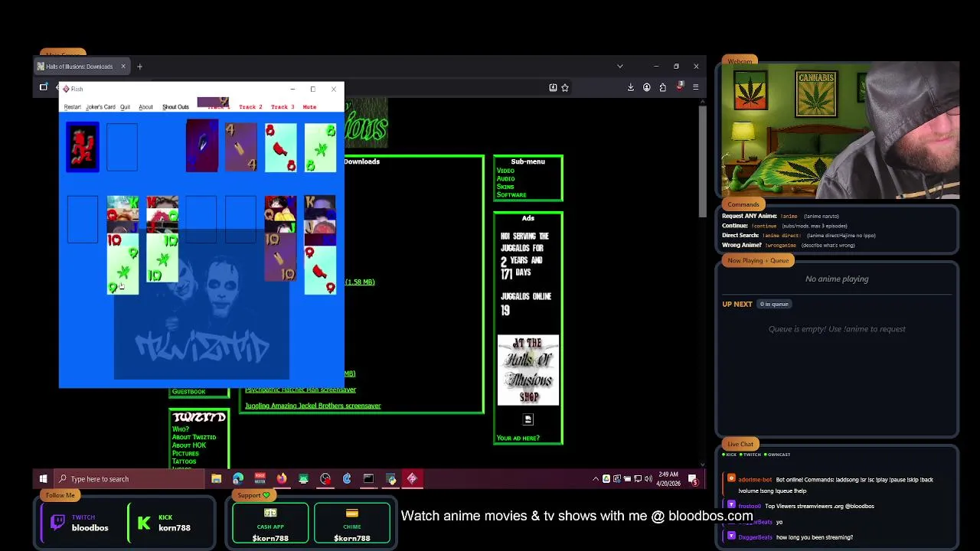Open the terminal window icon in taskbar
The height and width of the screenshot is (551, 980).
[x=368, y=479]
